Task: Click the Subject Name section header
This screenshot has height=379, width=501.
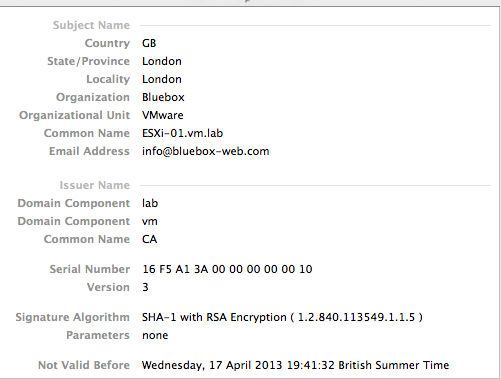Action: pyautogui.click(x=91, y=25)
